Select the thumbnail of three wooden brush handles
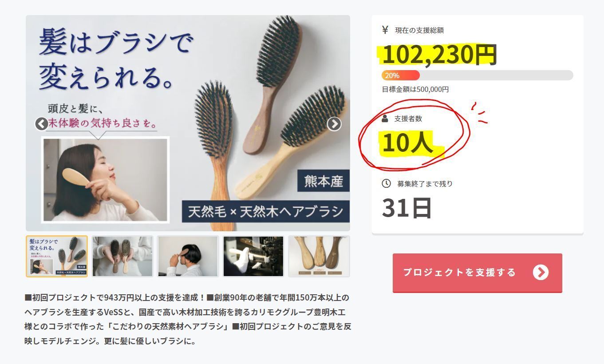 click(319, 257)
